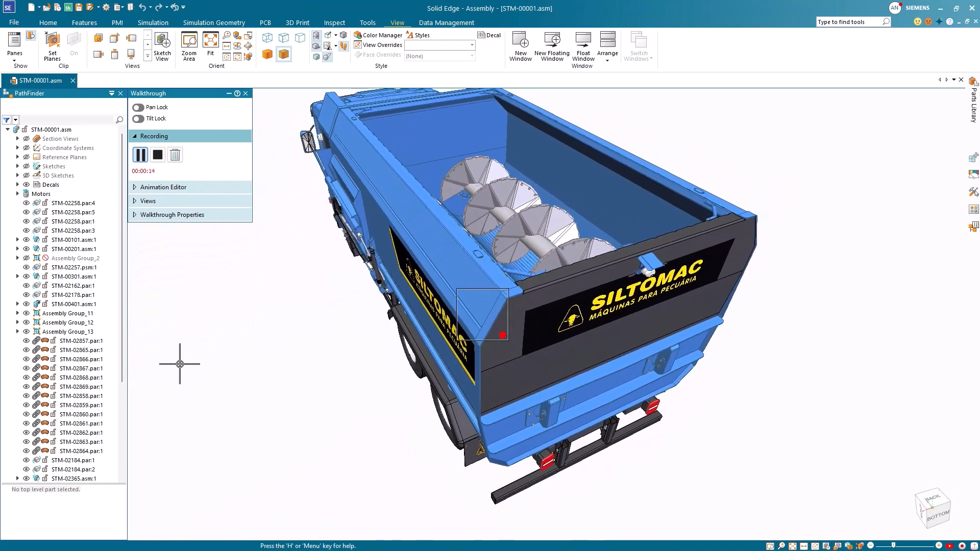980x551 pixels.
Task: Expand the STM-00301.asm:1 subassembly
Action: click(17, 277)
